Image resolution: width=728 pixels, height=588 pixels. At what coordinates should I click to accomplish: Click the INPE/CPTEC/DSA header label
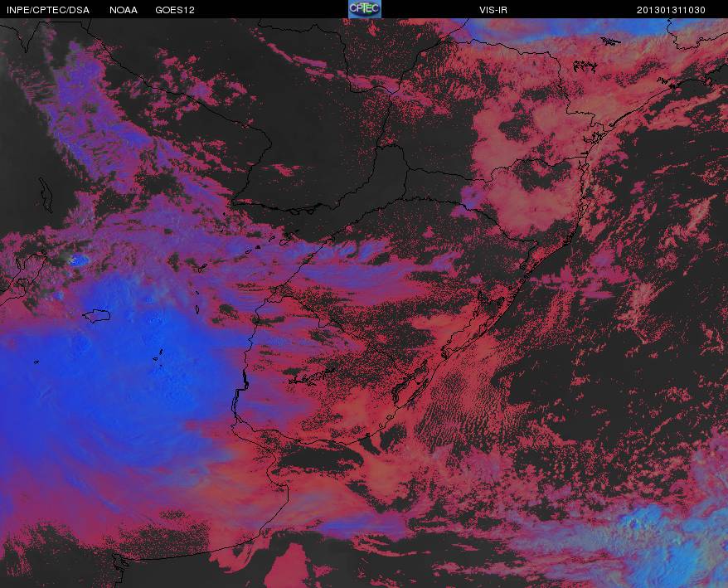coord(48,10)
